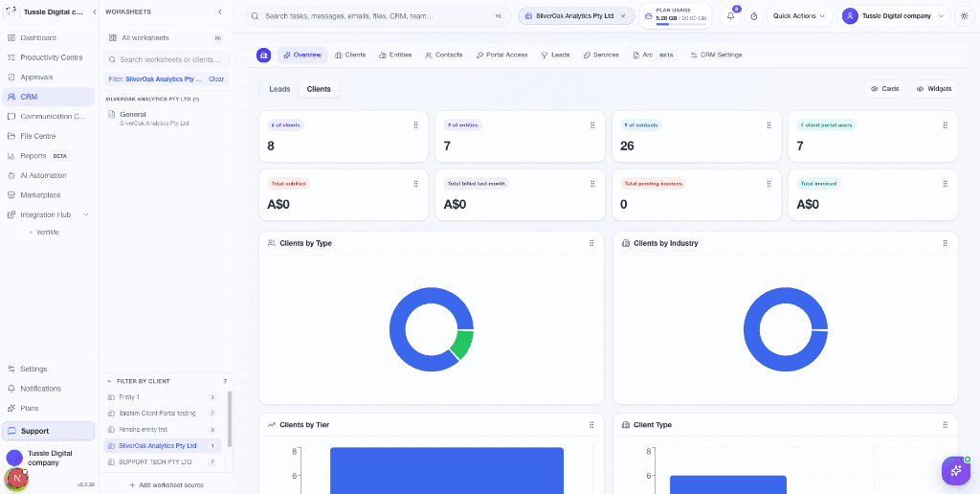Open Marketplace in the sidebar

[49, 195]
